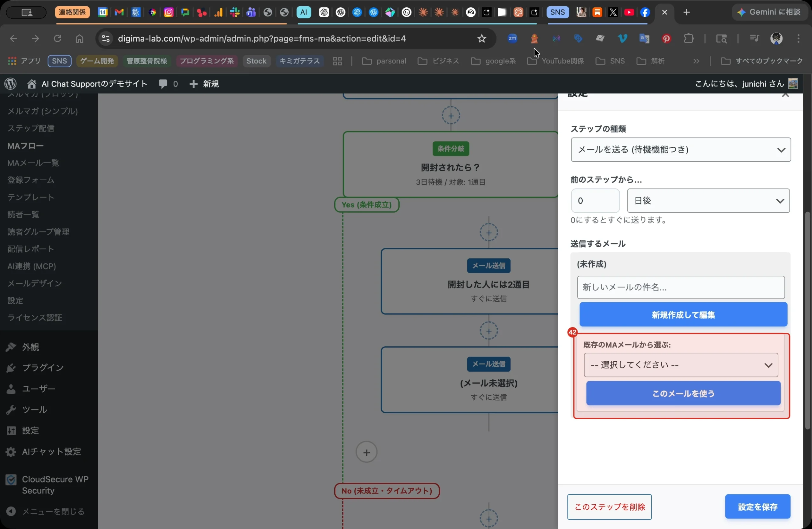Image resolution: width=812 pixels, height=529 pixels.
Task: Open the Google Analytics bar-chart tab
Action: click(218, 13)
